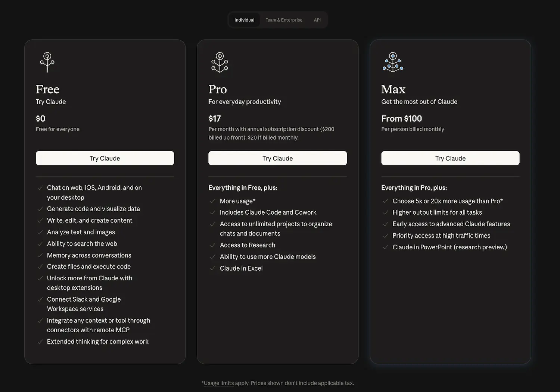Click the Free plan sprout icon
This screenshot has width=560, height=392.
[47, 62]
